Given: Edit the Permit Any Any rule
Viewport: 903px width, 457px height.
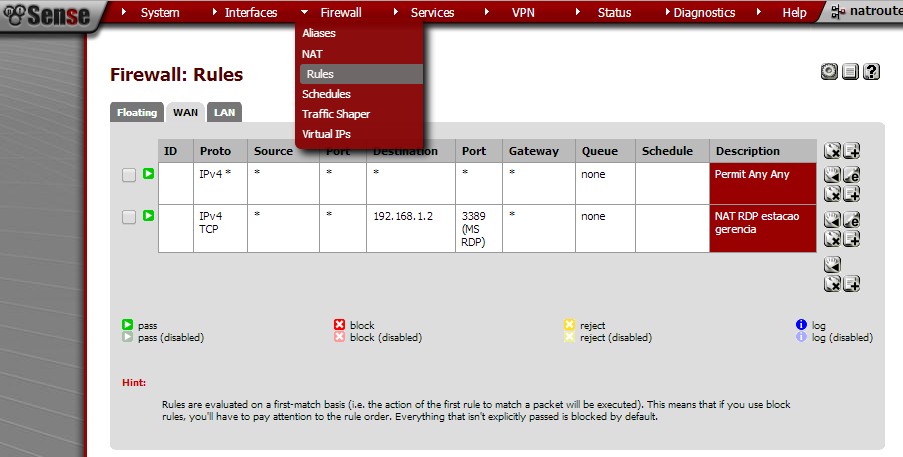Looking at the screenshot, I should (x=851, y=175).
